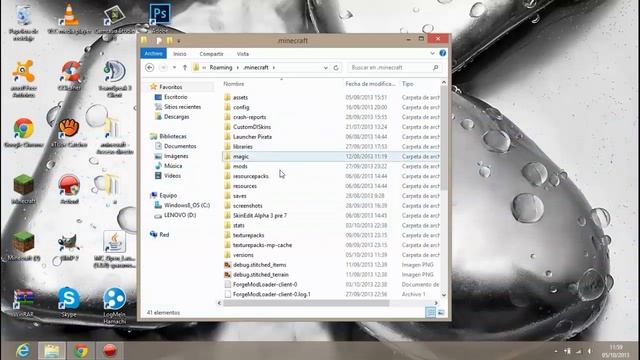Switch to details view layout button

pos(431,313)
